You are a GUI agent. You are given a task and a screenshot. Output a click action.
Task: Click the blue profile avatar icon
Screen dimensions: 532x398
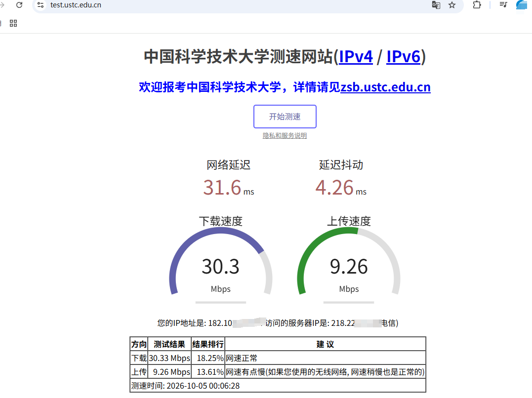(x=522, y=5)
